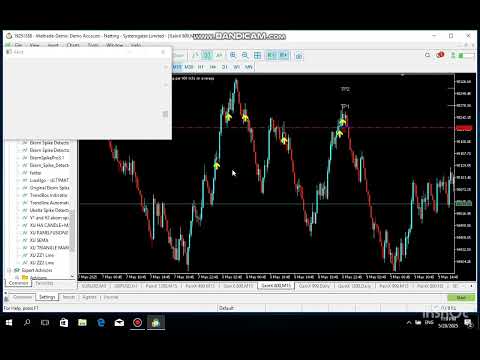Click the zoom in chart icon
480x360 pixels.
(233, 55)
